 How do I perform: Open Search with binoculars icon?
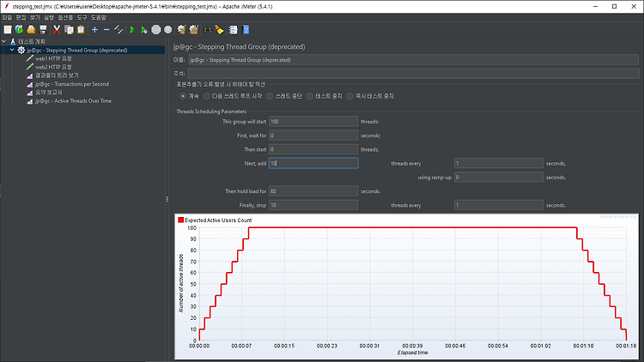click(208, 29)
